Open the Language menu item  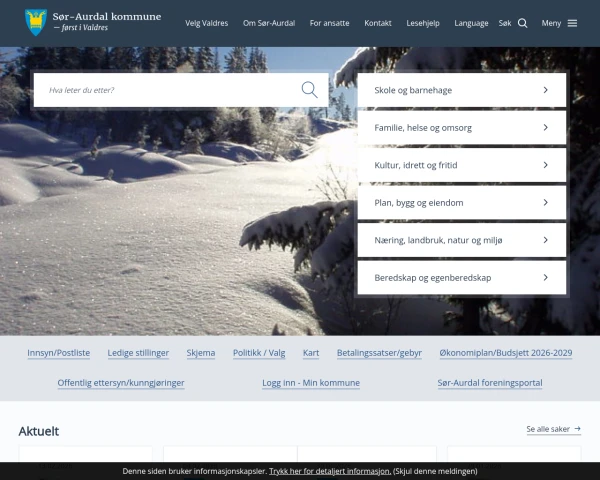pyautogui.click(x=471, y=23)
